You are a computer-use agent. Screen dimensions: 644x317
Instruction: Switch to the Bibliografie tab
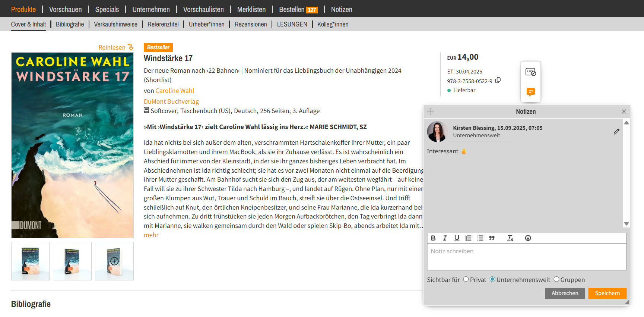tap(70, 24)
